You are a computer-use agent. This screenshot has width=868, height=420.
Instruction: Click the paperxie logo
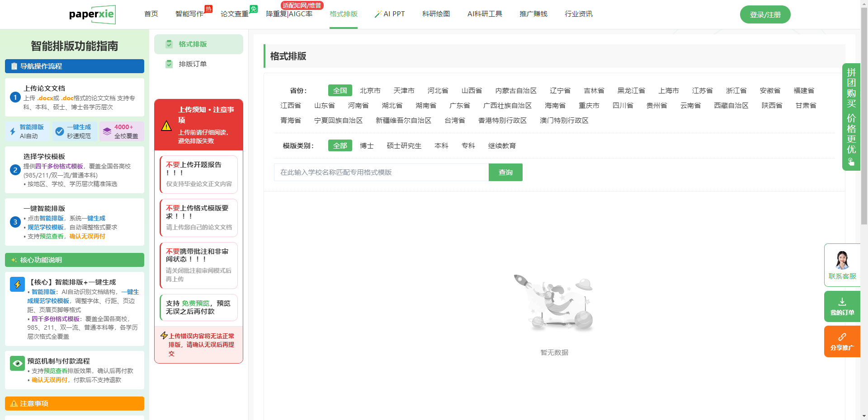pyautogui.click(x=92, y=14)
